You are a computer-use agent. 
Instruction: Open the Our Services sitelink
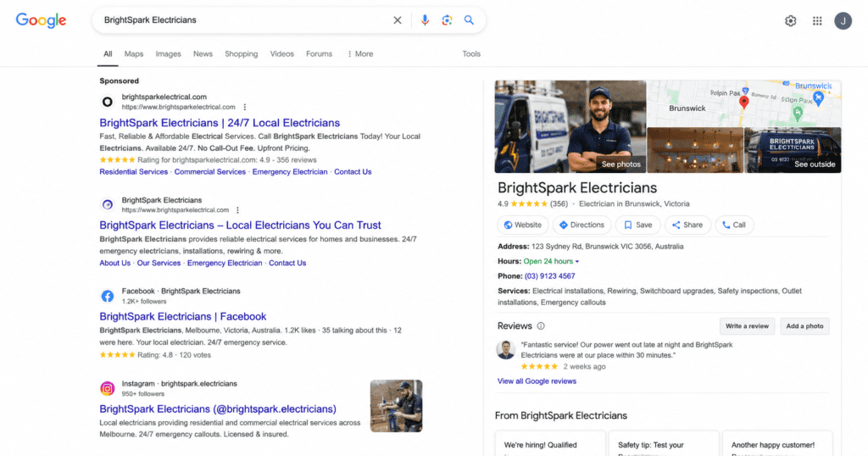[159, 264]
